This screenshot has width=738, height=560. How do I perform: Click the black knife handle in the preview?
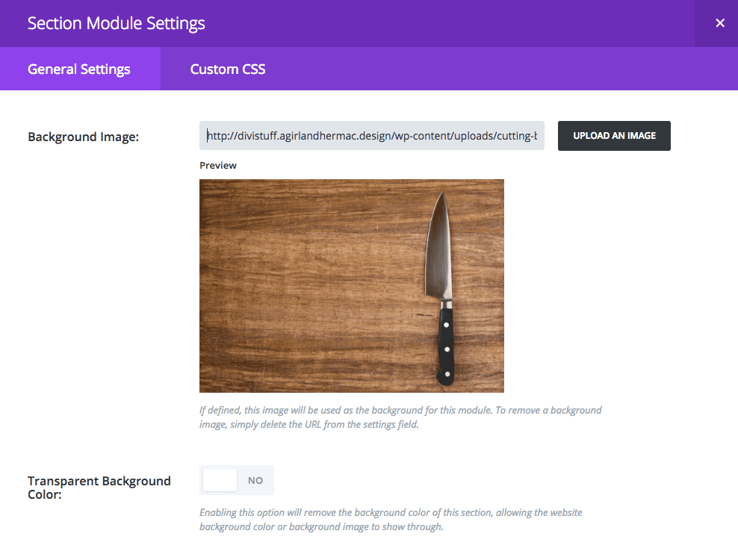pos(446,343)
